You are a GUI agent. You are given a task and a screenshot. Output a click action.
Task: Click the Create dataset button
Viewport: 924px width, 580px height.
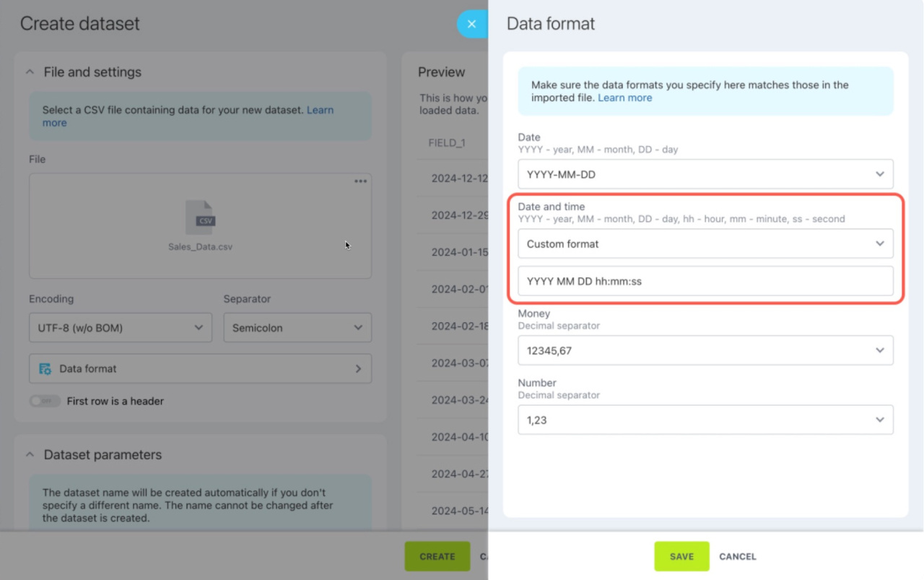(437, 556)
